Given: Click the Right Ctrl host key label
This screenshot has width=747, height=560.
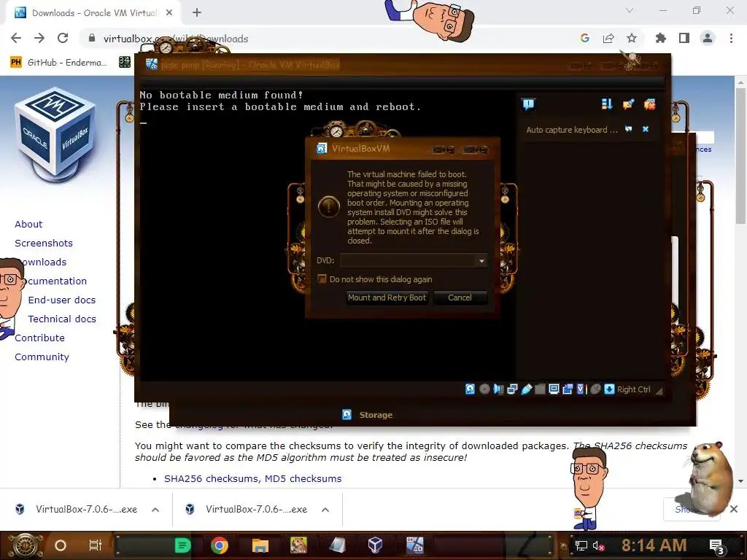Looking at the screenshot, I should point(634,389).
